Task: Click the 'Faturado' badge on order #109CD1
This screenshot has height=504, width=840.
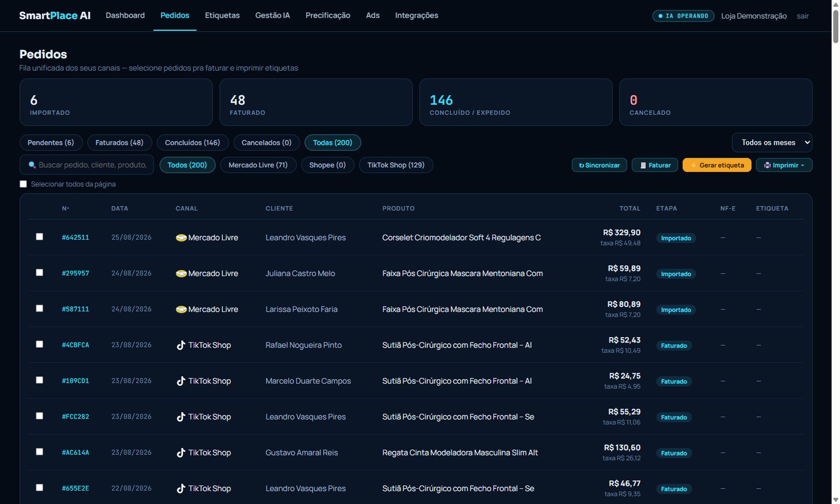Action: tap(674, 381)
